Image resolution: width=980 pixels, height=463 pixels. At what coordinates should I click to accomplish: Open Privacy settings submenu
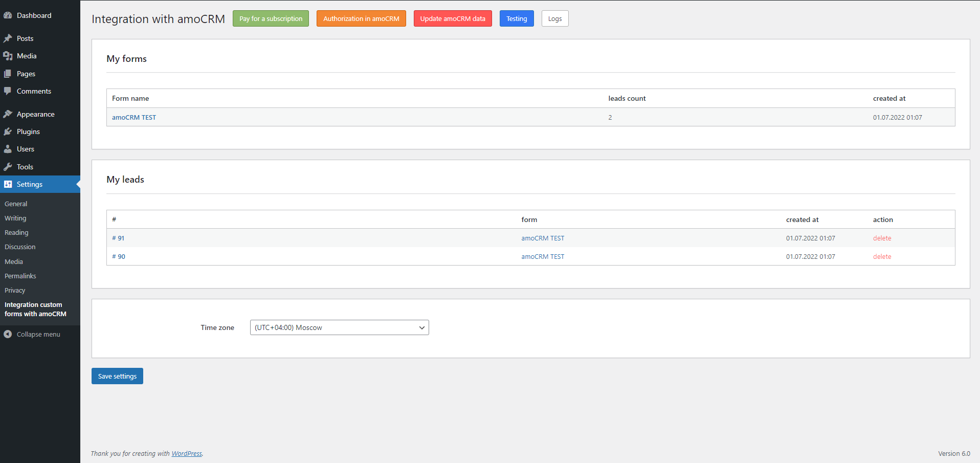[15, 290]
